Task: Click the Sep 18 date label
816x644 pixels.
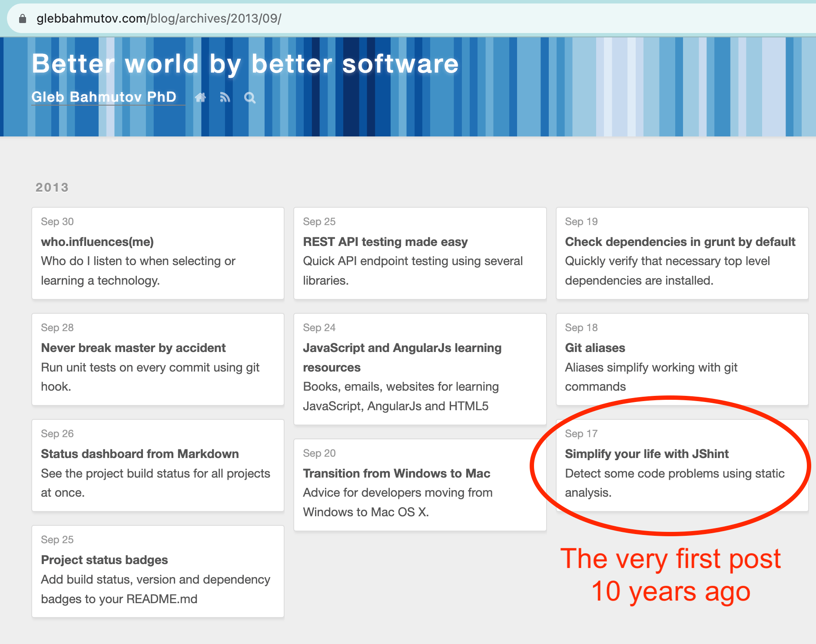Action: point(581,328)
